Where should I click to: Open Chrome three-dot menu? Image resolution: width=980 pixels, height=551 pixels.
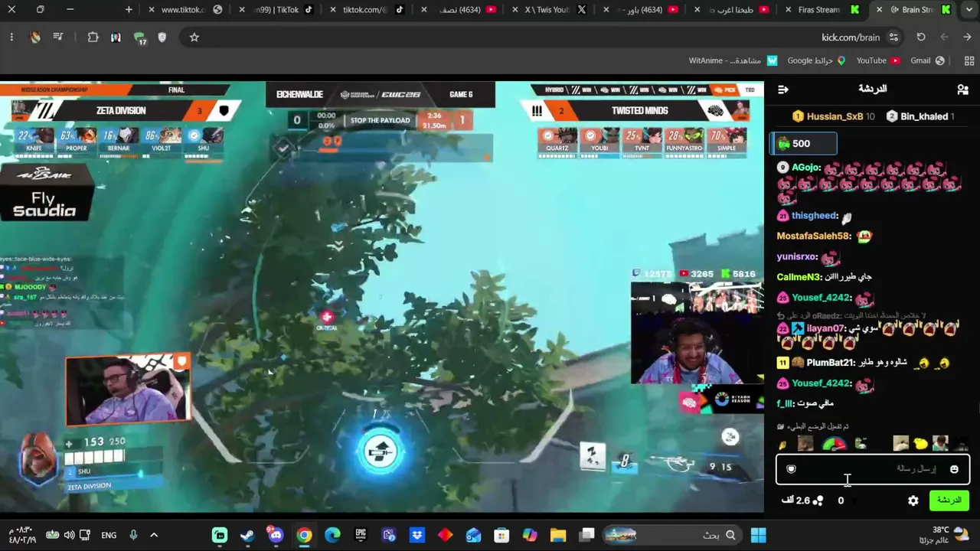(x=11, y=37)
